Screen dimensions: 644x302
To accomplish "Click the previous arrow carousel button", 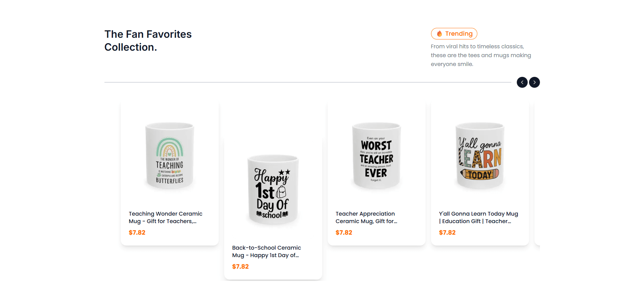I will pyautogui.click(x=522, y=82).
